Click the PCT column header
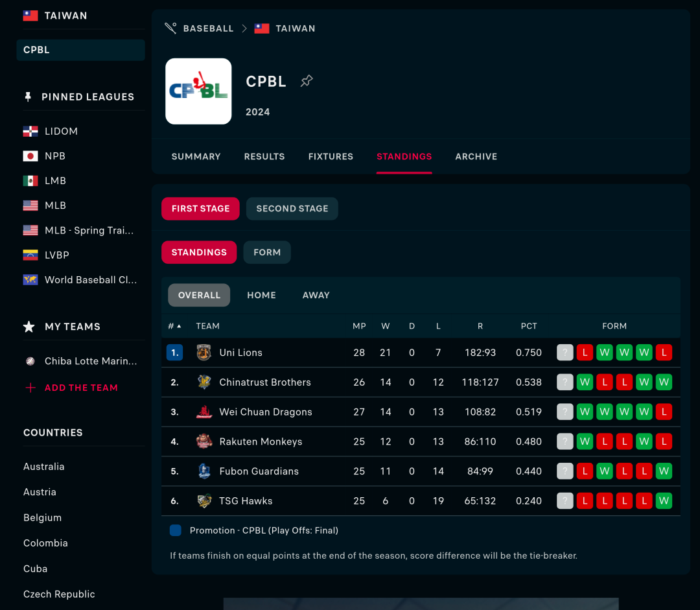Viewport: 700px width, 610px height. click(529, 326)
